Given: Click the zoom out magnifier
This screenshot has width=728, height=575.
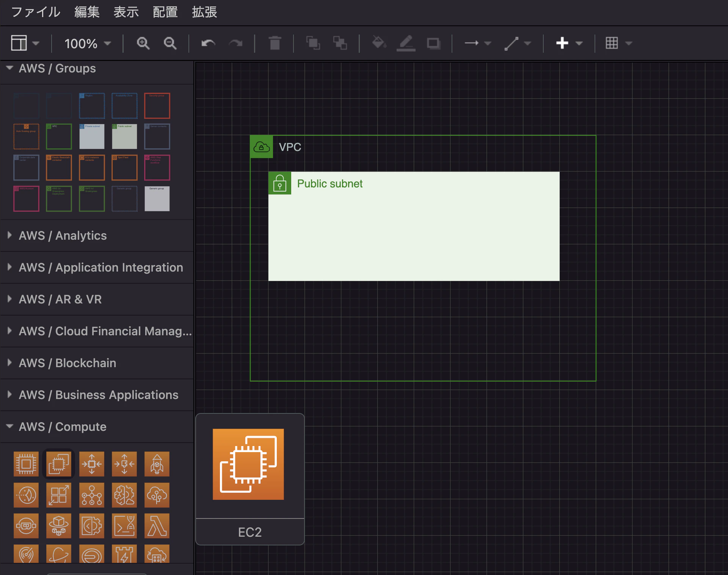Looking at the screenshot, I should (x=170, y=43).
